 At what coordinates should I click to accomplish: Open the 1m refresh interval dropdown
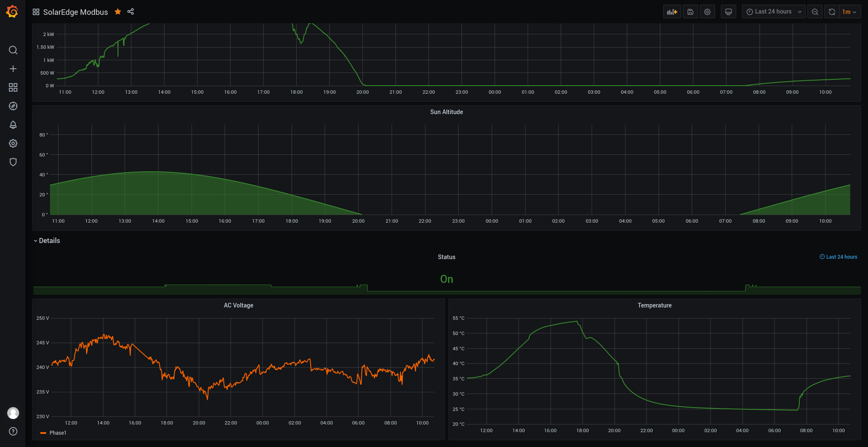coord(850,12)
